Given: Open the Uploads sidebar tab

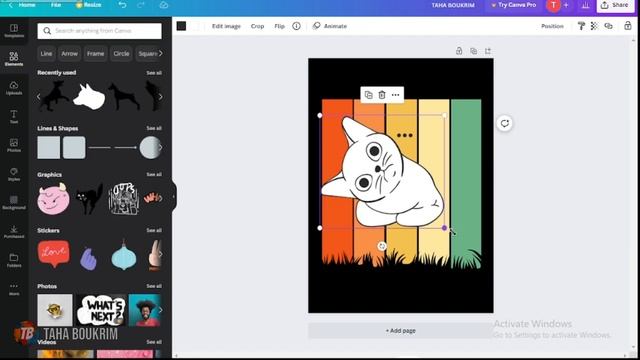Looking at the screenshot, I should coord(14,88).
